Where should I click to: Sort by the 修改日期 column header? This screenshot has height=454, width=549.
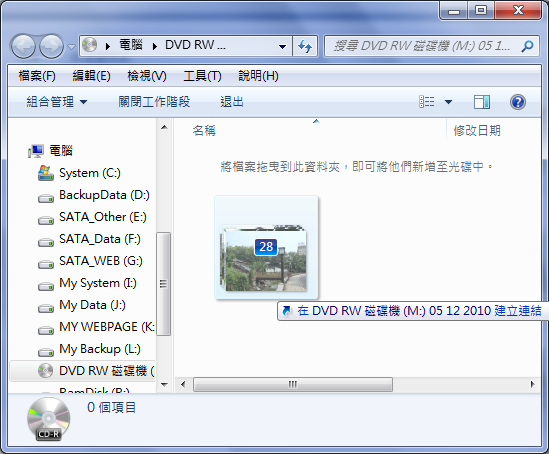477,131
